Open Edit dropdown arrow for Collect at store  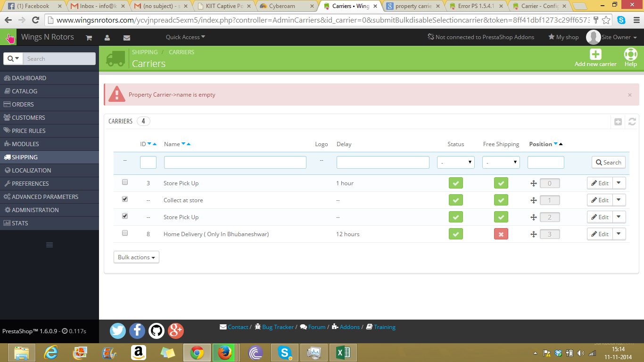619,200
